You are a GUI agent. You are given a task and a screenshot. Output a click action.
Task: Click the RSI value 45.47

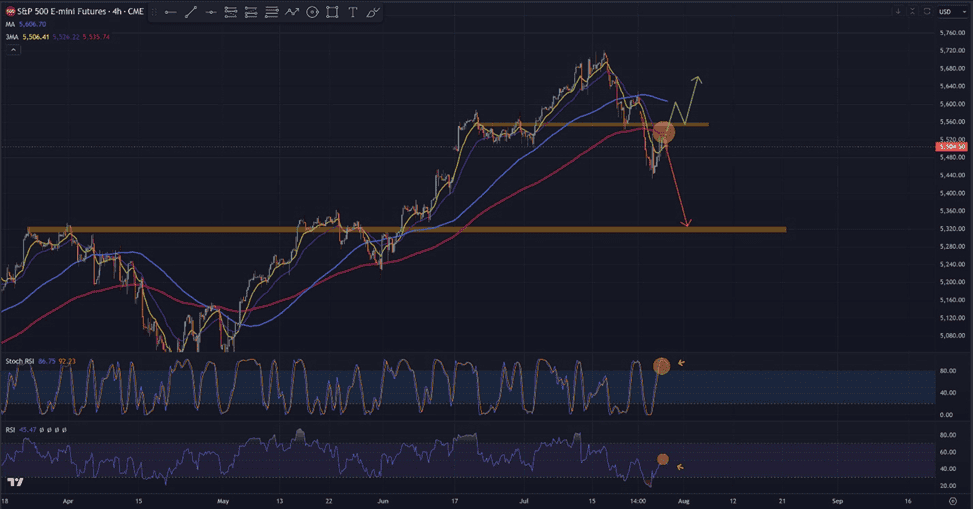pos(27,430)
